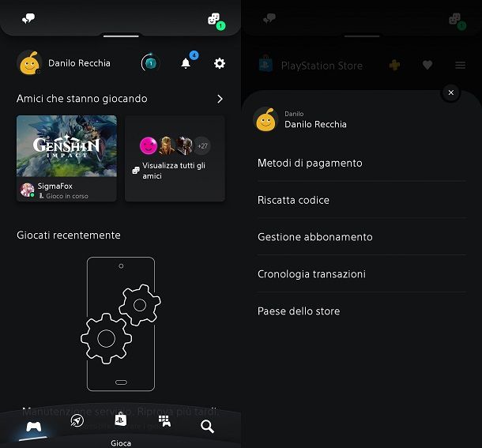This screenshot has height=448, width=482.
Task: Open Gestione abbonamento
Action: [x=362, y=237]
